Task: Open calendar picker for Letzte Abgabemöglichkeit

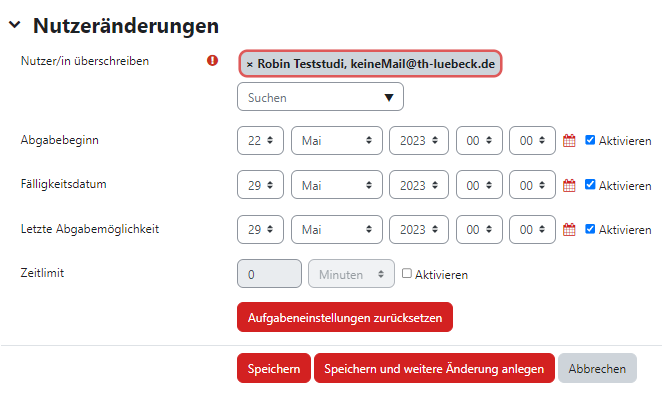Action: [569, 230]
